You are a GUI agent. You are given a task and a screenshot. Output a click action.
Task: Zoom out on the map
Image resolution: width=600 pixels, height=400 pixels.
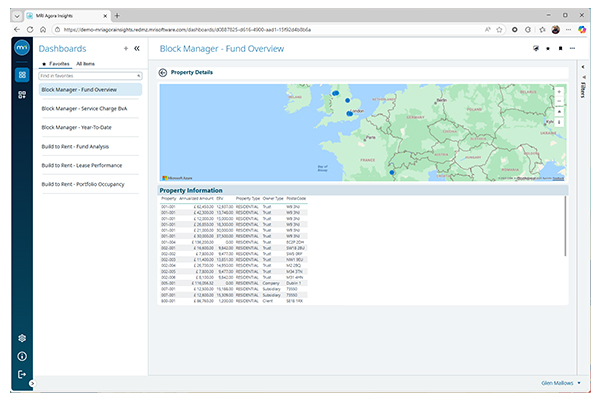[559, 101]
